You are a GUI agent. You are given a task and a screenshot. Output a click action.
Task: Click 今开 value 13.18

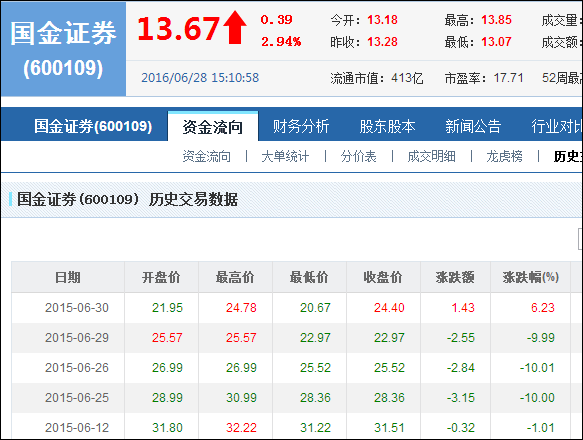coord(382,20)
